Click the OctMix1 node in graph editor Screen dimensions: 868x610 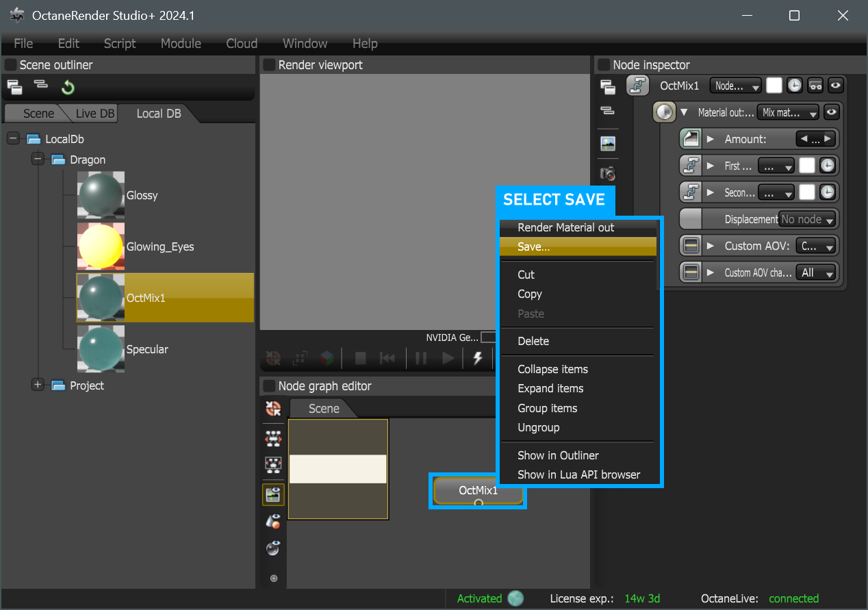tap(478, 490)
